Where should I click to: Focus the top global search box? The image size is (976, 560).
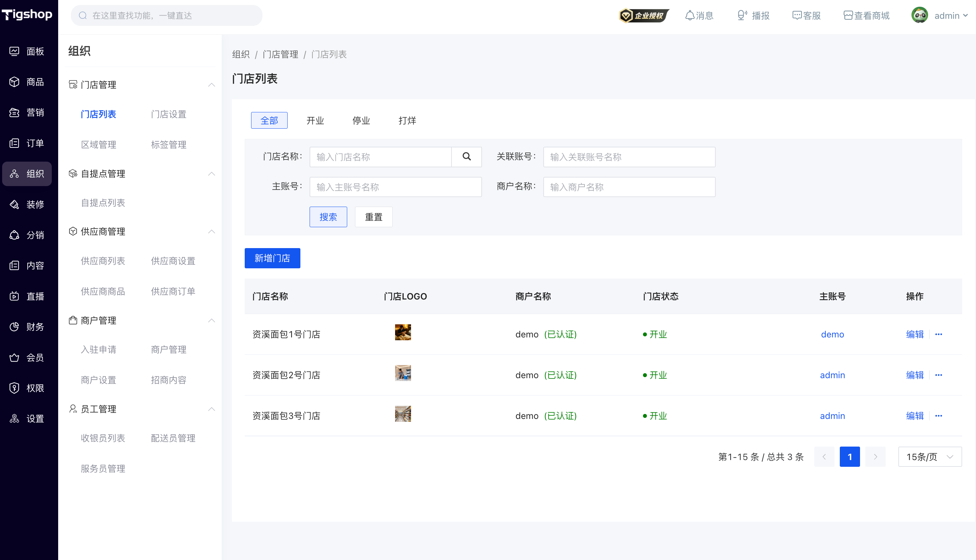pos(167,15)
